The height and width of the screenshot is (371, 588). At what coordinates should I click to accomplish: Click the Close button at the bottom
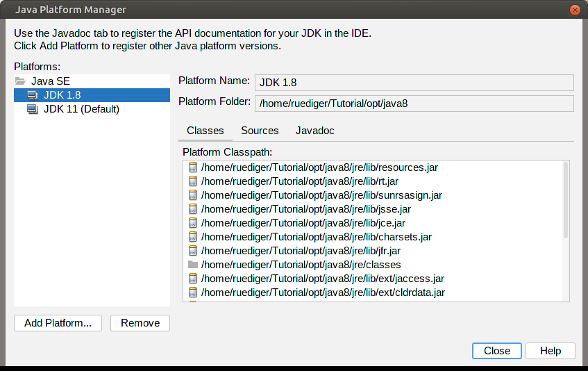tap(497, 351)
